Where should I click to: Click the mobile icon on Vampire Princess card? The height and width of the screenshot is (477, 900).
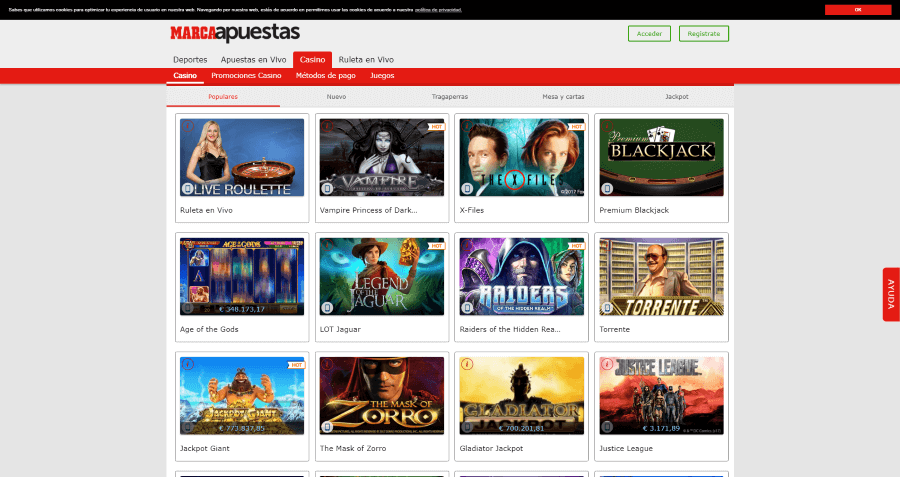[327, 188]
